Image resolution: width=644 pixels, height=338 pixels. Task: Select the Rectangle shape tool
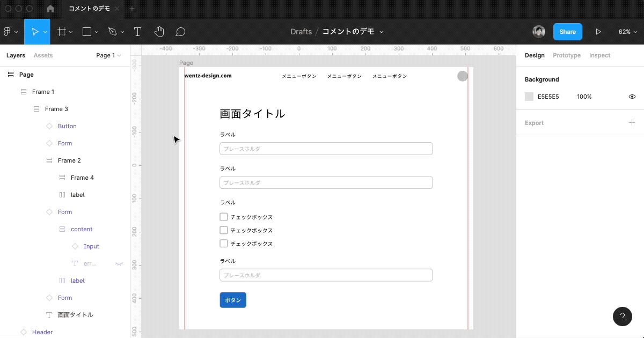pos(87,32)
